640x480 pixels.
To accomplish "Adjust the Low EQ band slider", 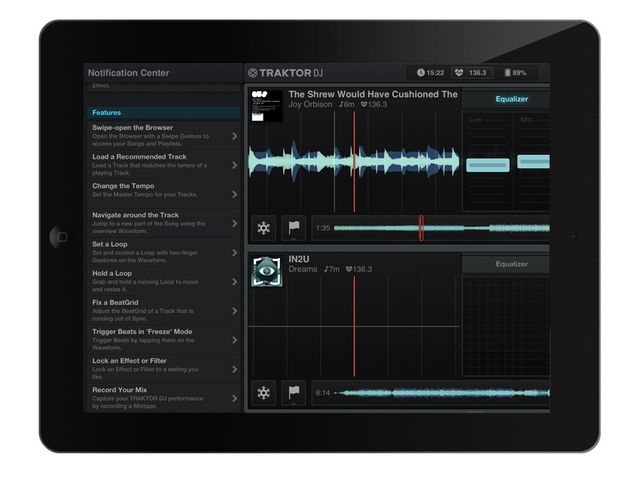I will [488, 165].
